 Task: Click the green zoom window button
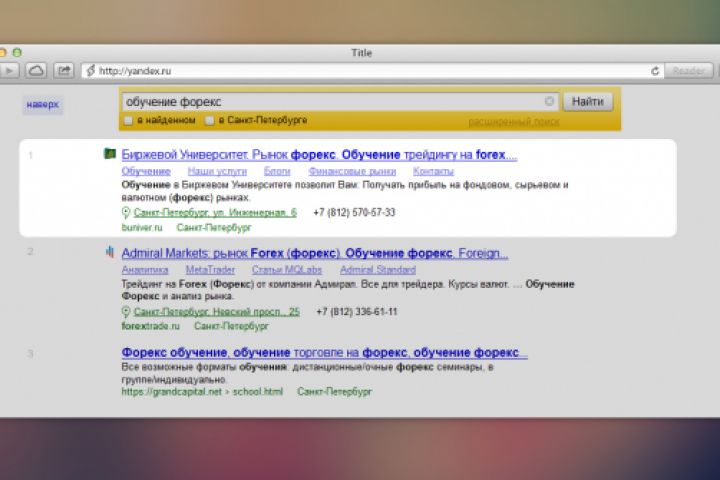pyautogui.click(x=17, y=52)
